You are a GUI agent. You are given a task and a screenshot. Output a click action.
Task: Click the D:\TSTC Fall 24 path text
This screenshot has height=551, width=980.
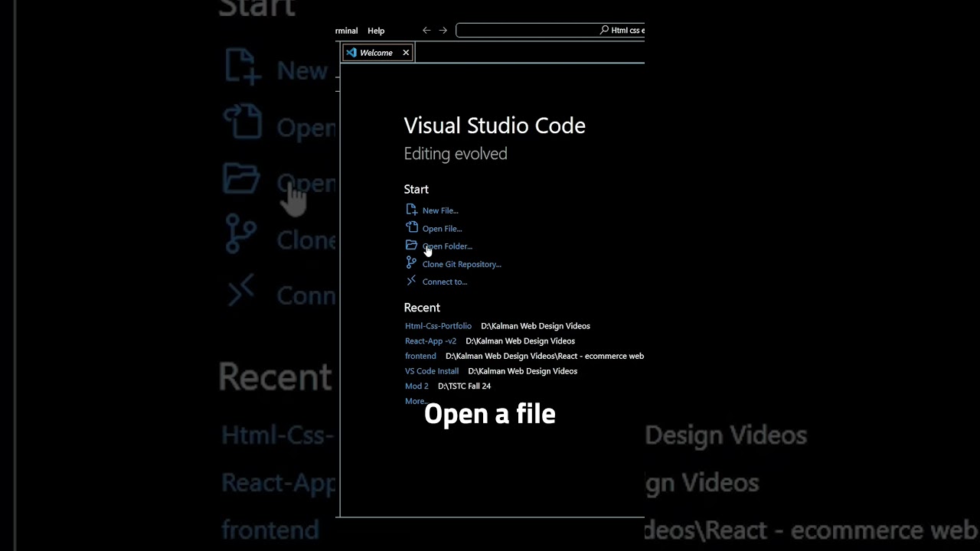click(x=464, y=386)
